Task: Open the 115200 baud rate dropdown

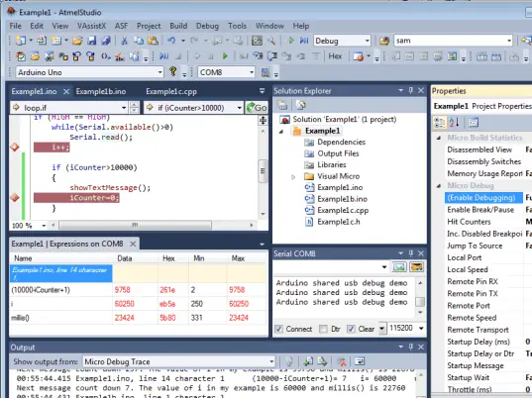Action: click(x=421, y=328)
